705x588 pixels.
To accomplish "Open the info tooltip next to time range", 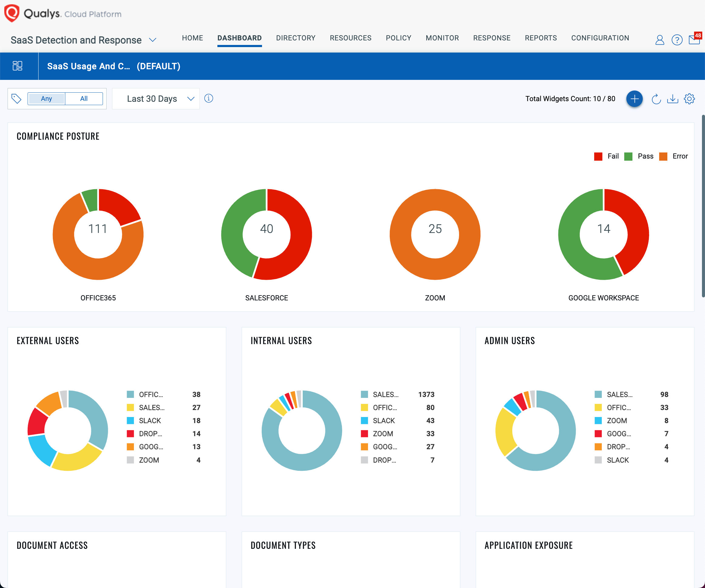I will (209, 98).
